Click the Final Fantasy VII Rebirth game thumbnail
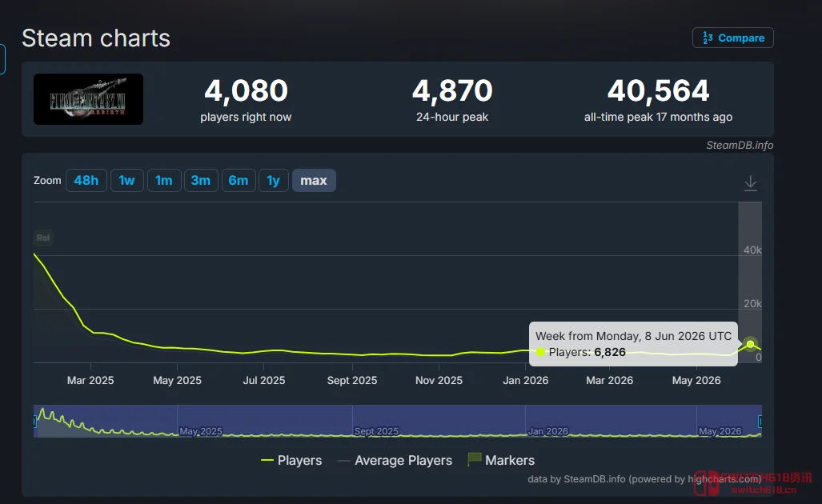822x504 pixels. click(88, 99)
